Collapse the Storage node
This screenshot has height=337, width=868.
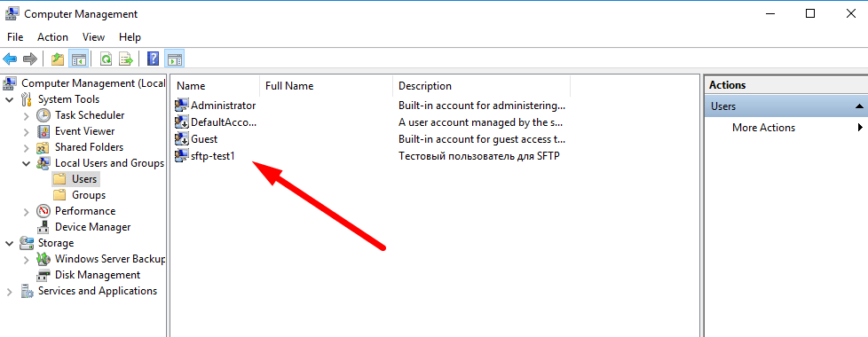10,243
